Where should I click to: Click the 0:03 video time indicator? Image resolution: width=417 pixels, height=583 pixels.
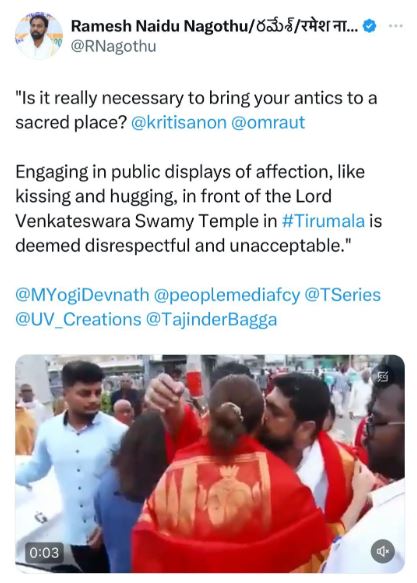(44, 553)
